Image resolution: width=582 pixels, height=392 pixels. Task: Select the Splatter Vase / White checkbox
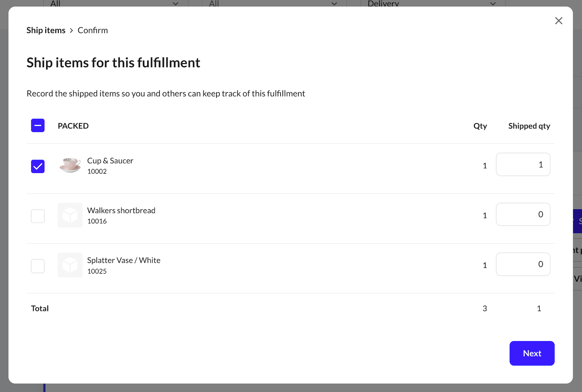coord(38,266)
